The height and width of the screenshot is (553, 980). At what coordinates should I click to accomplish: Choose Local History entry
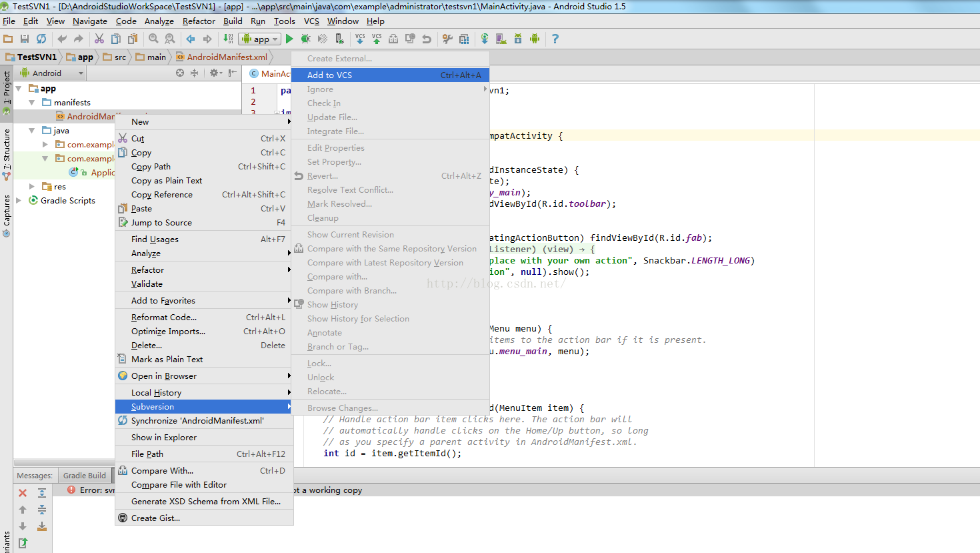(204, 392)
